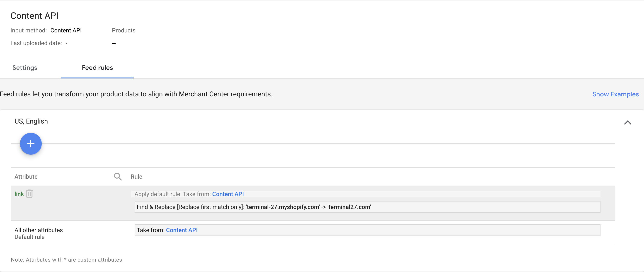Open the green link attribute rule
Viewport: 644px width, 272px height.
coord(19,194)
